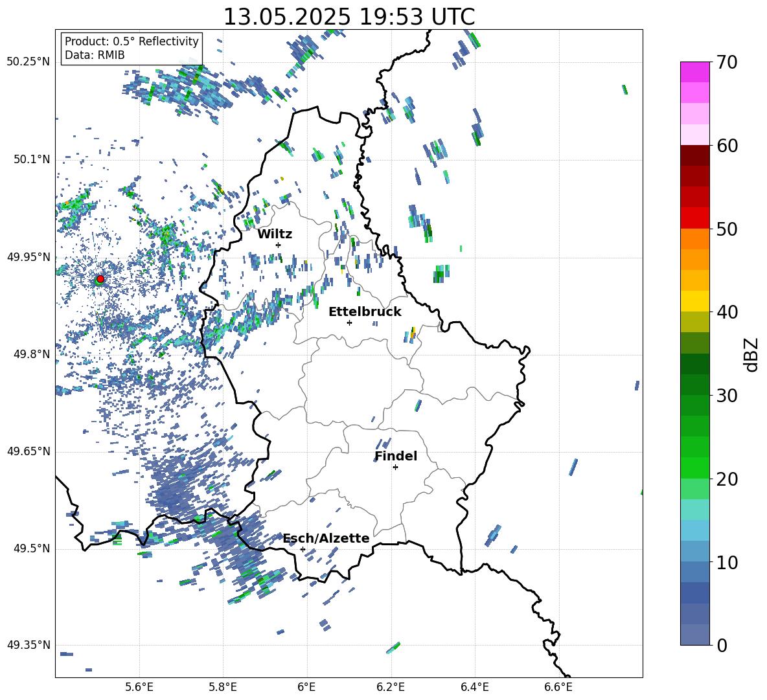Click the colorbar tick label 60
This screenshot has height=700, width=767.
coord(727,146)
